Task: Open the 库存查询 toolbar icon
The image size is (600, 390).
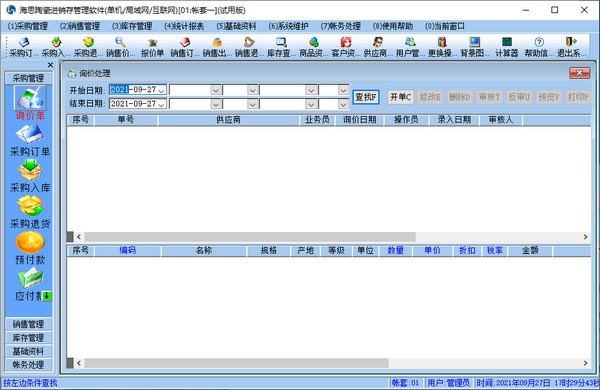Action: pos(281,47)
